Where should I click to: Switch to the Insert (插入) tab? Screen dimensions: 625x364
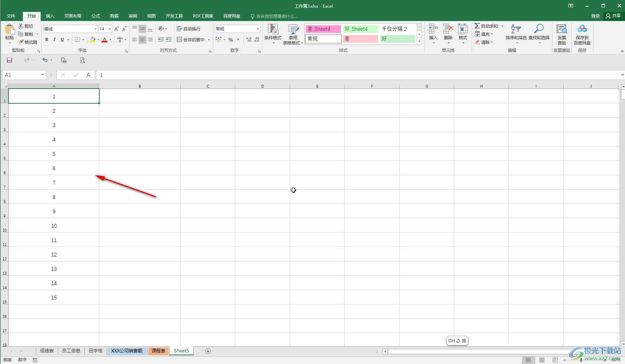[x=50, y=16]
